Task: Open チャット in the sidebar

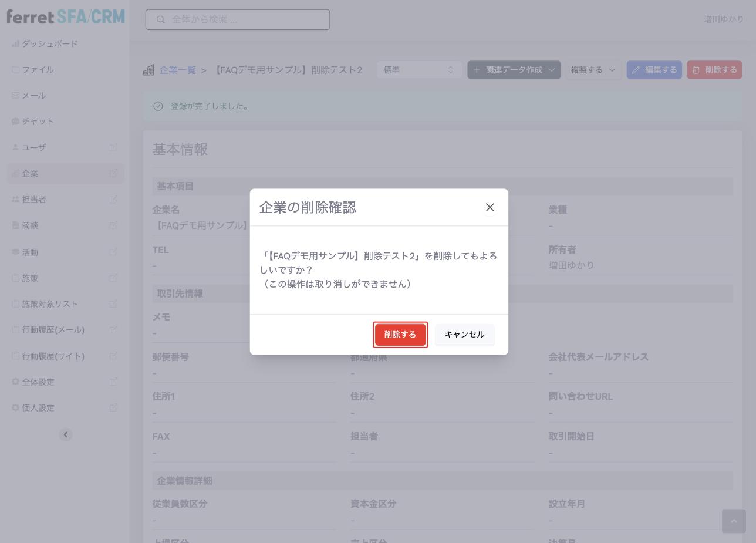Action: click(38, 121)
